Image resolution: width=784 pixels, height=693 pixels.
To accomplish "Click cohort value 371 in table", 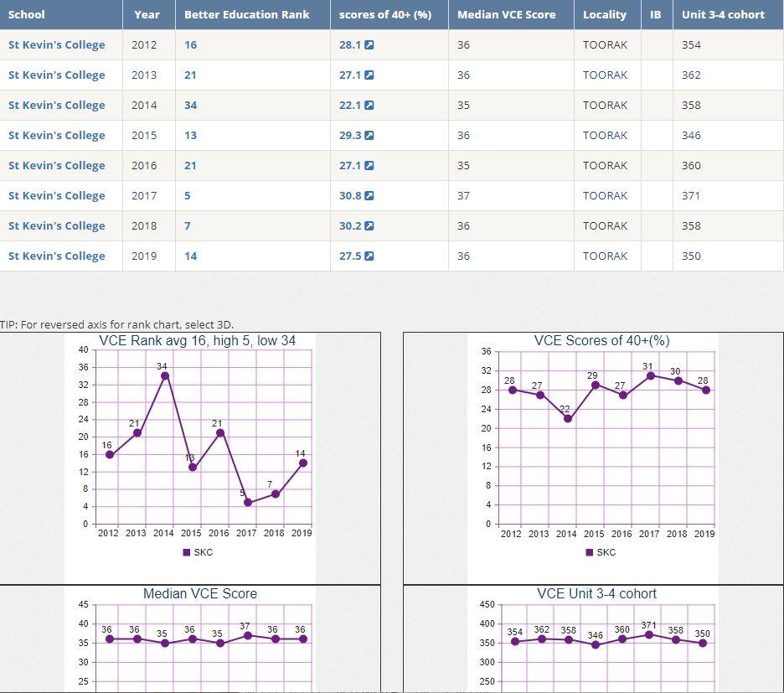I will click(x=691, y=195).
